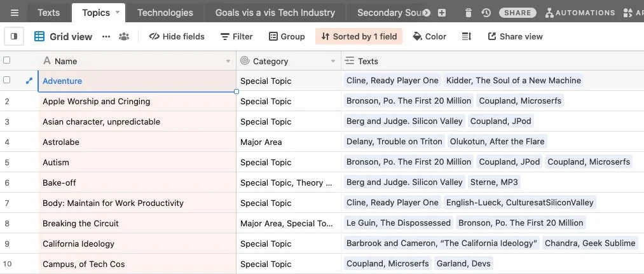Toggle the views sidebar panel icon
The height and width of the screenshot is (274, 644).
pyautogui.click(x=14, y=37)
